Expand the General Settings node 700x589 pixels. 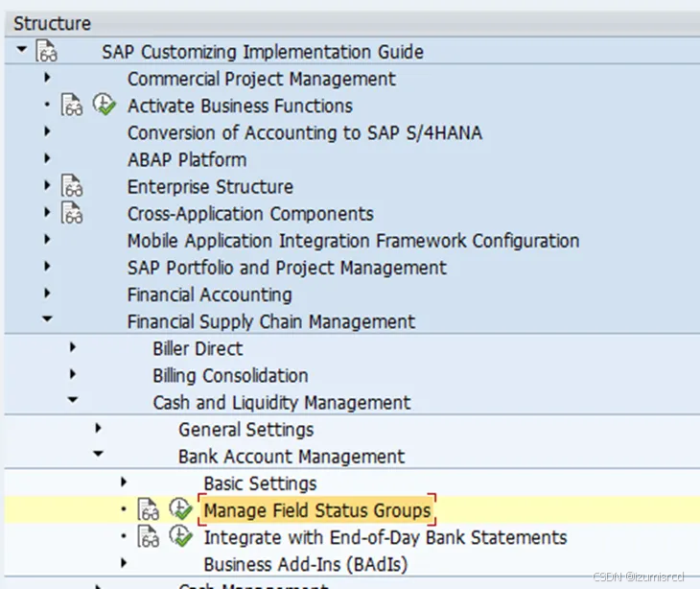[98, 428]
